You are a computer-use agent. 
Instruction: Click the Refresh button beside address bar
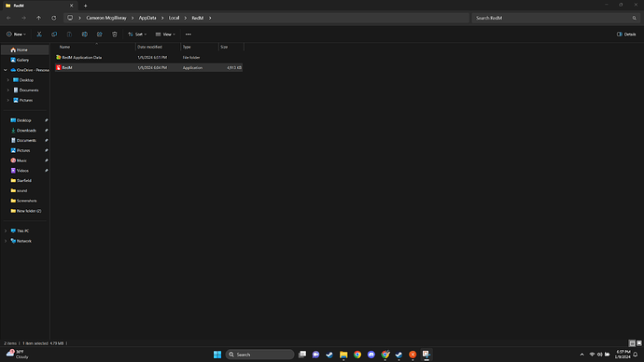pyautogui.click(x=54, y=18)
